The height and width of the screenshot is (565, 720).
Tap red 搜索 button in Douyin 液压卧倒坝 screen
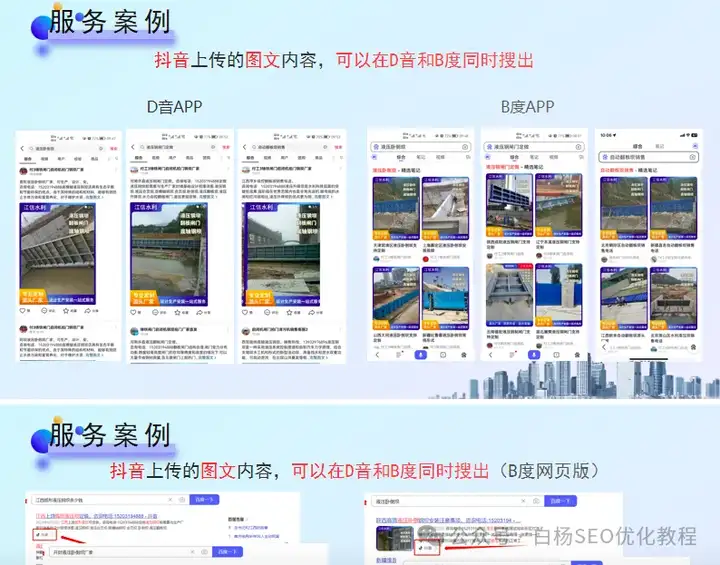click(x=113, y=148)
